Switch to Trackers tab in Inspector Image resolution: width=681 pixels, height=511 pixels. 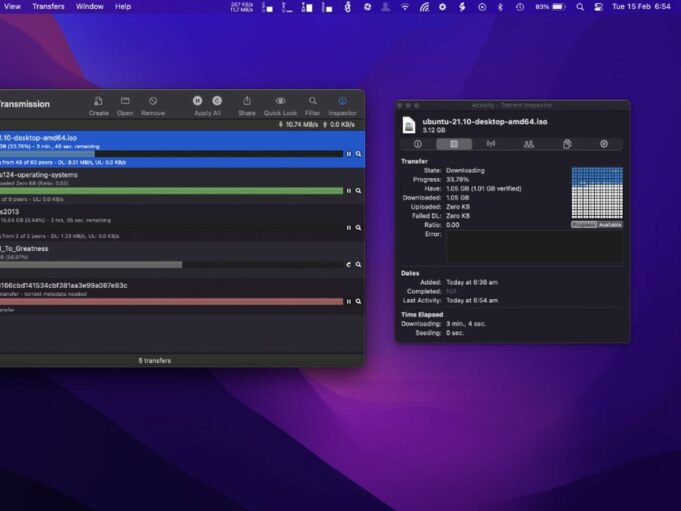click(x=491, y=144)
